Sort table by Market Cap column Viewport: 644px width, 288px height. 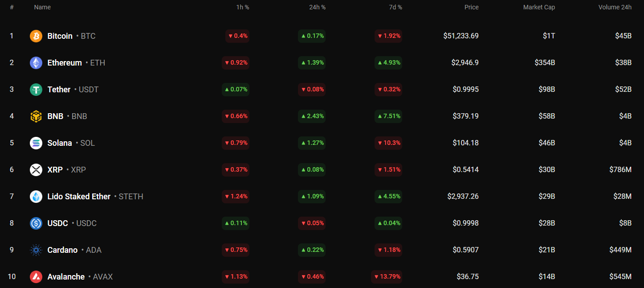[x=539, y=7]
